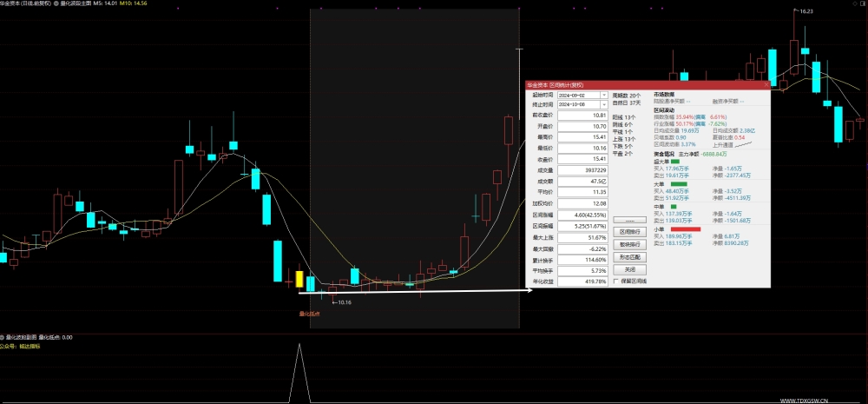Click the 年化收益 field showing 419.78%

pyautogui.click(x=582, y=281)
